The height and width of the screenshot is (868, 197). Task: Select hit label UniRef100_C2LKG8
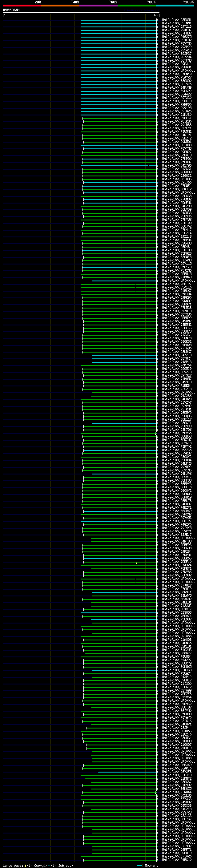pos(176,196)
